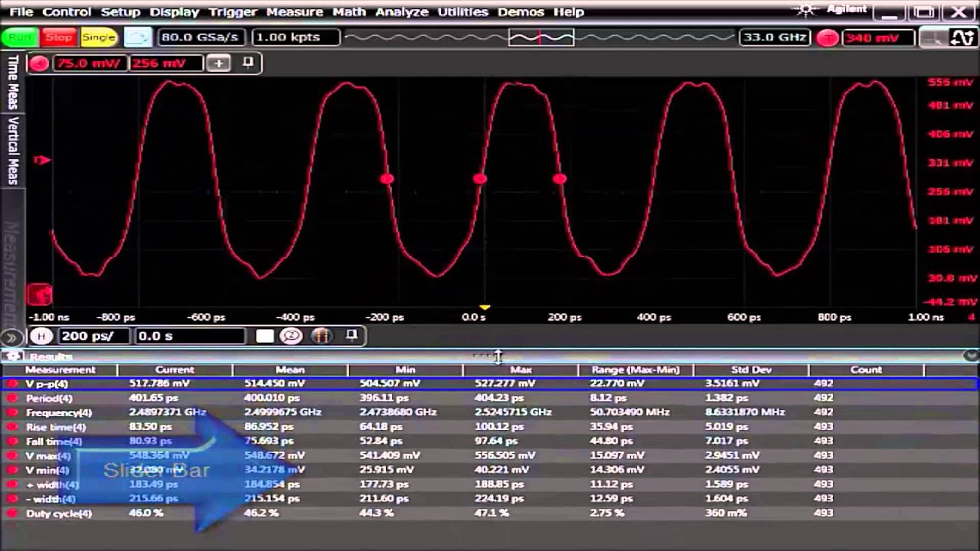This screenshot has width=980, height=551.
Task: Select the Frequency(4) measurement row
Action: 490,412
